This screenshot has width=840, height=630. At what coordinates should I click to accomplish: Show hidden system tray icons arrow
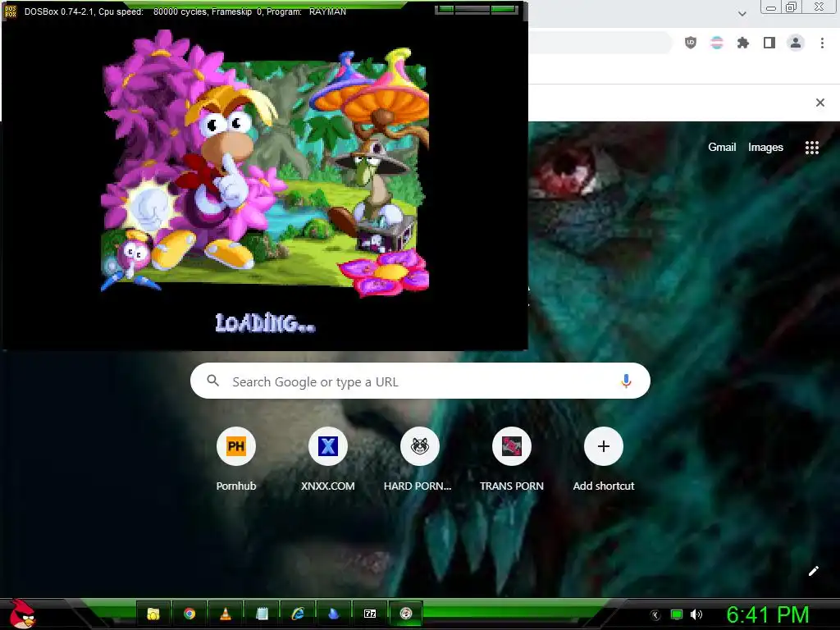coord(655,615)
